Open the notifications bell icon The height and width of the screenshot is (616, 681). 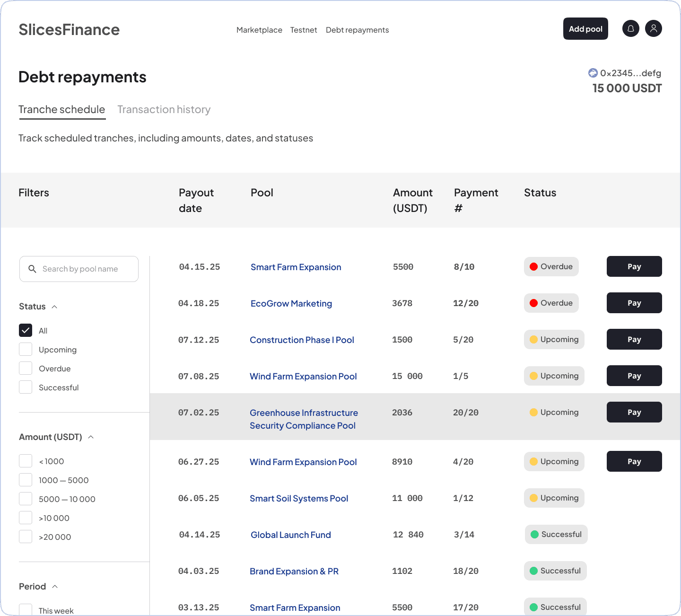click(630, 29)
